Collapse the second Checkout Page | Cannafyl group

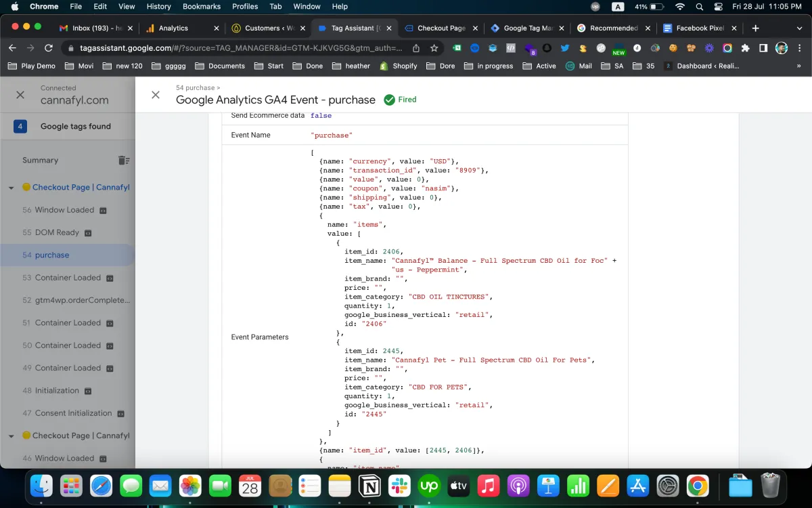pyautogui.click(x=12, y=436)
